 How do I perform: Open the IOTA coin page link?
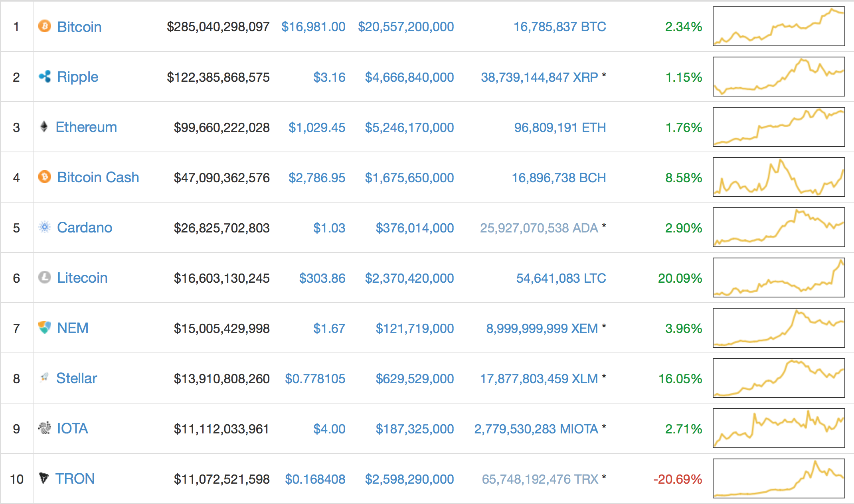(73, 429)
